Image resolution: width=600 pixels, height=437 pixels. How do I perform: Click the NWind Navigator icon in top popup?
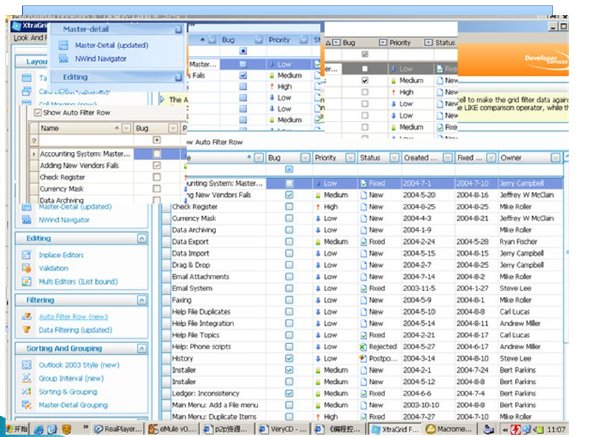(x=64, y=59)
